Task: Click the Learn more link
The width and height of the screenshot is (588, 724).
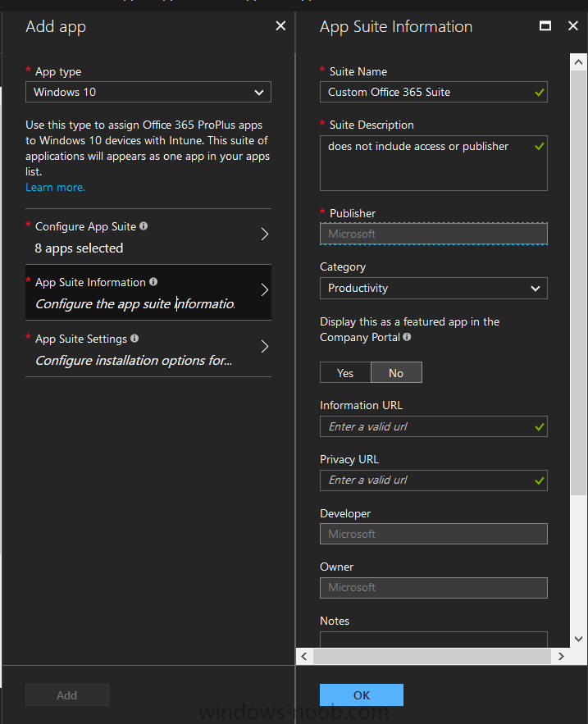Action: [x=56, y=187]
